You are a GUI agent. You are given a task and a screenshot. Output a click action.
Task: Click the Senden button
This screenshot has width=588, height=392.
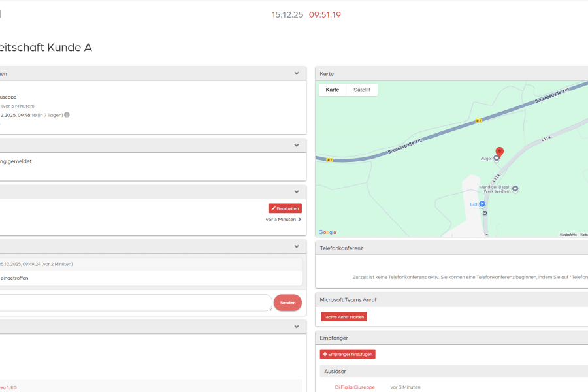[x=287, y=302]
